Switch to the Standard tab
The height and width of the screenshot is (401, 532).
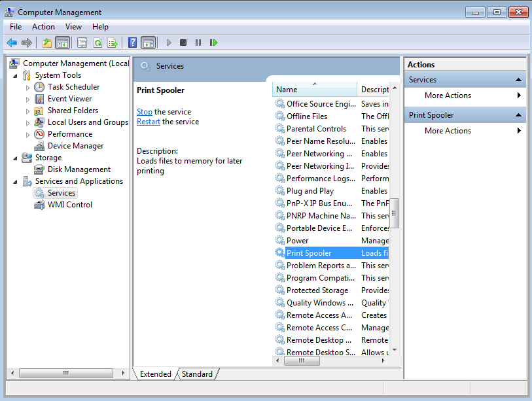(x=197, y=374)
